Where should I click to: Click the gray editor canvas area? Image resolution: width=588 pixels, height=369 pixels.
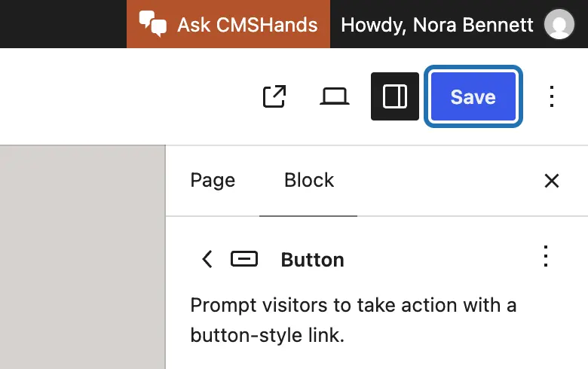(82, 257)
